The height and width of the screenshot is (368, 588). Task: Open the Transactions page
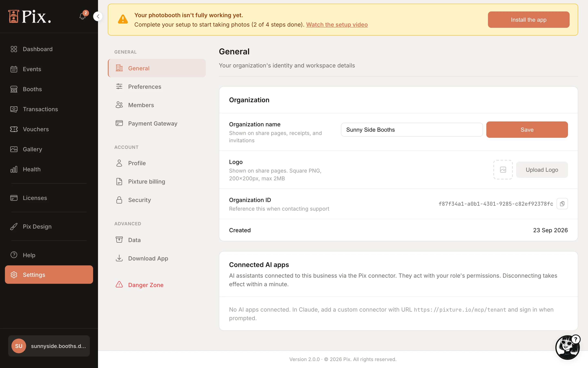click(49, 109)
